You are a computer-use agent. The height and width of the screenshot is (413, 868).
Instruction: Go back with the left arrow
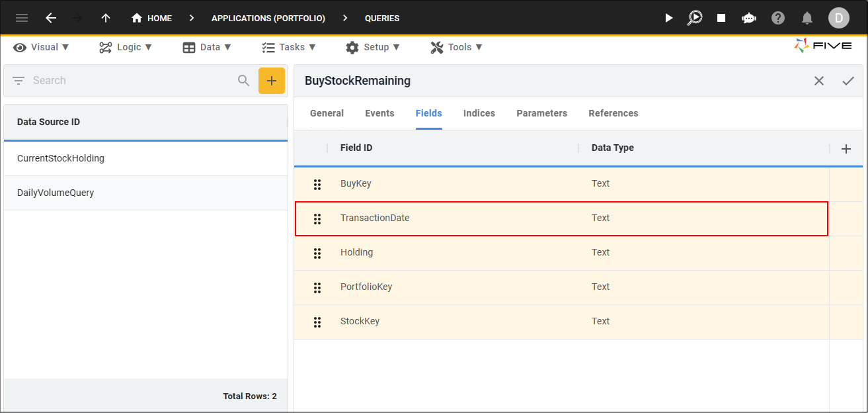tap(51, 18)
